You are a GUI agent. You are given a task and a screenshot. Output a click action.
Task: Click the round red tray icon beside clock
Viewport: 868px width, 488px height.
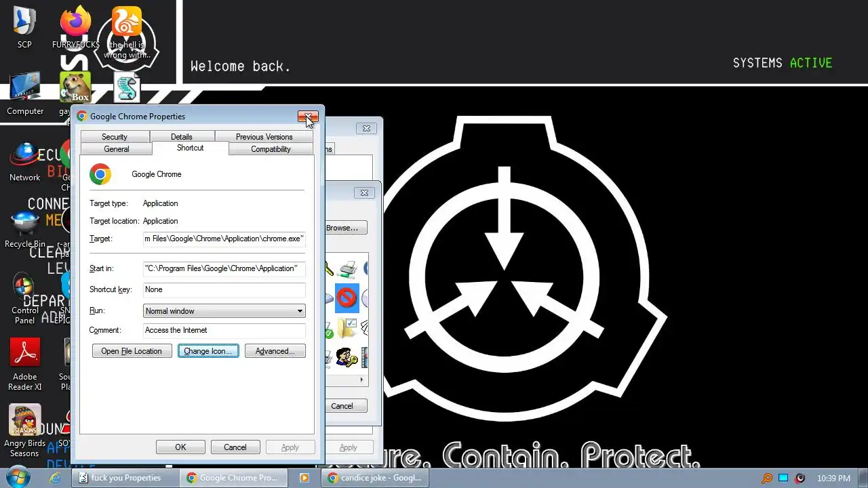800,478
